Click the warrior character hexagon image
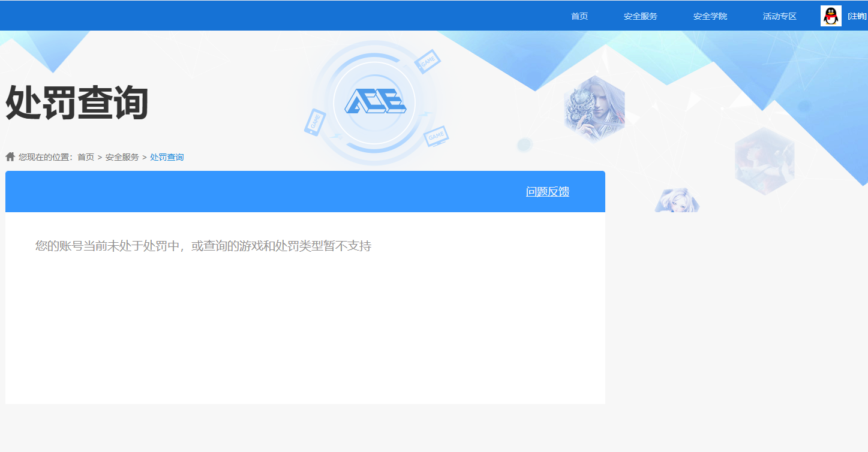 (594, 110)
